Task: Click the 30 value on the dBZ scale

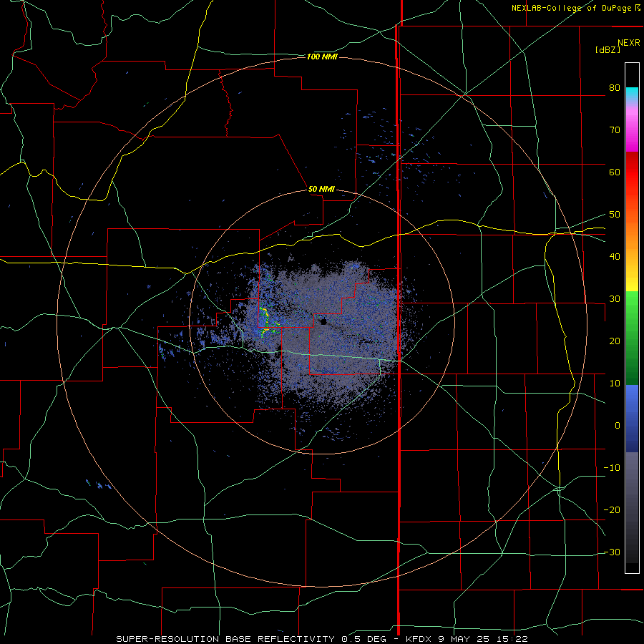Action: (615, 299)
